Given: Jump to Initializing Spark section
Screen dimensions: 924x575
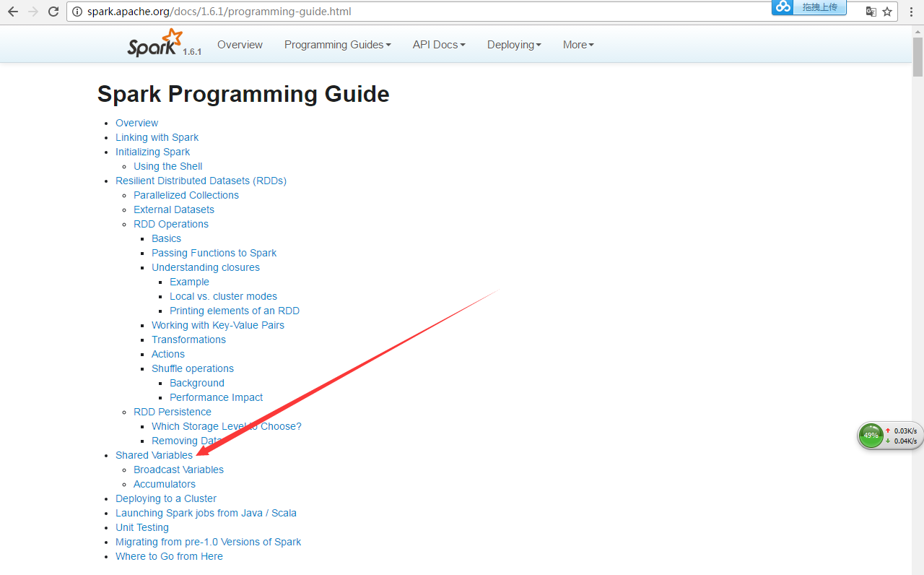Looking at the screenshot, I should (x=152, y=152).
